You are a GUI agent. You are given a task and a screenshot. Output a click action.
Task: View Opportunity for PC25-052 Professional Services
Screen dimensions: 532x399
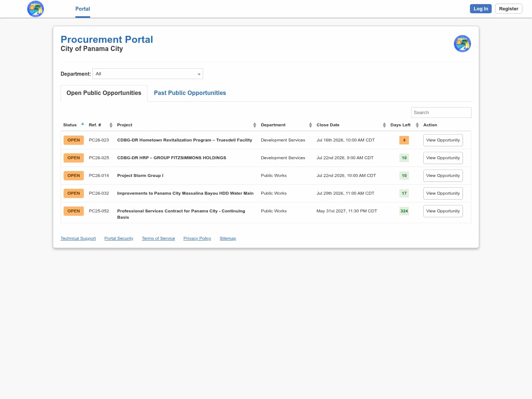click(443, 211)
